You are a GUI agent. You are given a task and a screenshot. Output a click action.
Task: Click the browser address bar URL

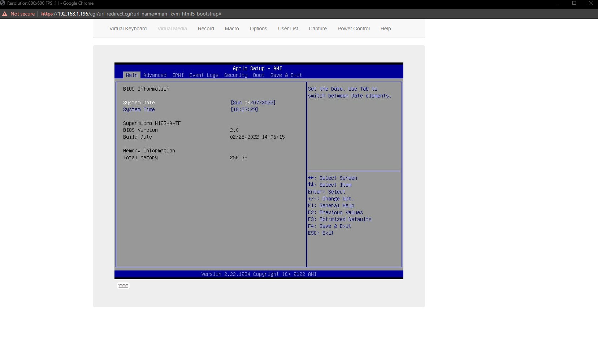click(131, 14)
